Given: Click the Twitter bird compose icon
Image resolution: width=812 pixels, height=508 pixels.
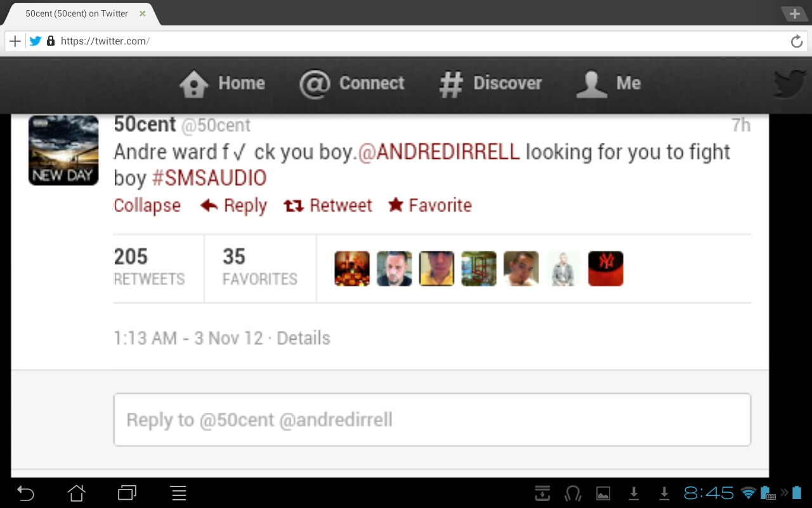Looking at the screenshot, I should tap(790, 84).
